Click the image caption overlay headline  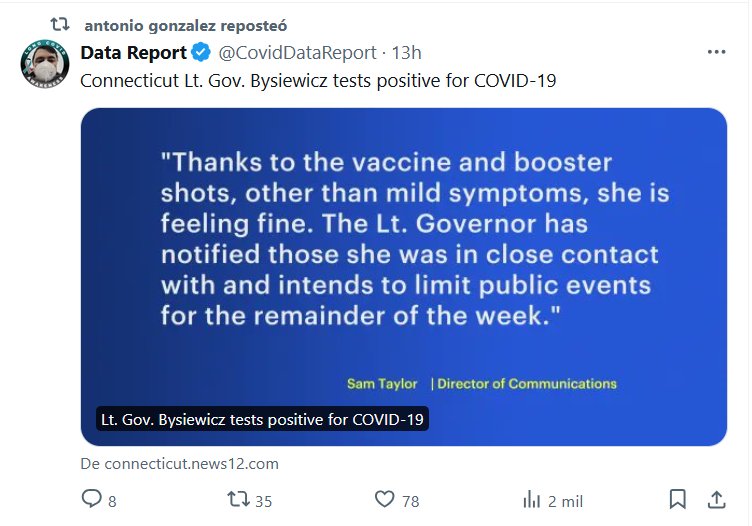click(x=262, y=419)
